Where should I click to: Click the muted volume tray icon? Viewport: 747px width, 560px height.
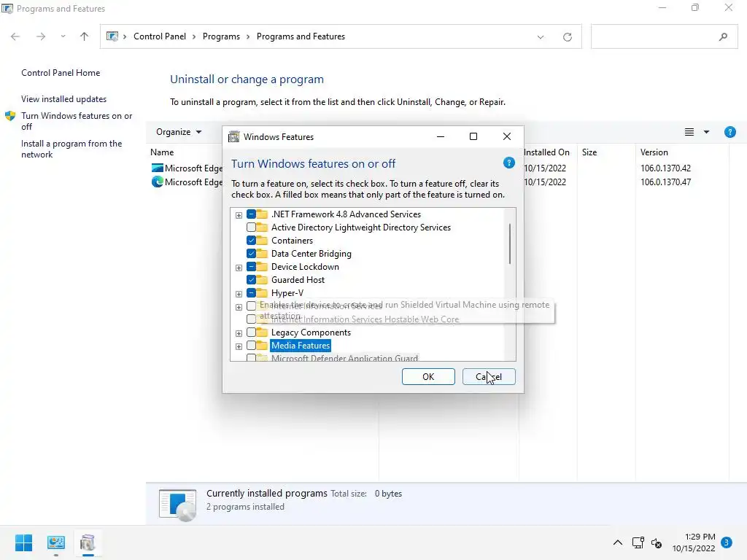657,542
